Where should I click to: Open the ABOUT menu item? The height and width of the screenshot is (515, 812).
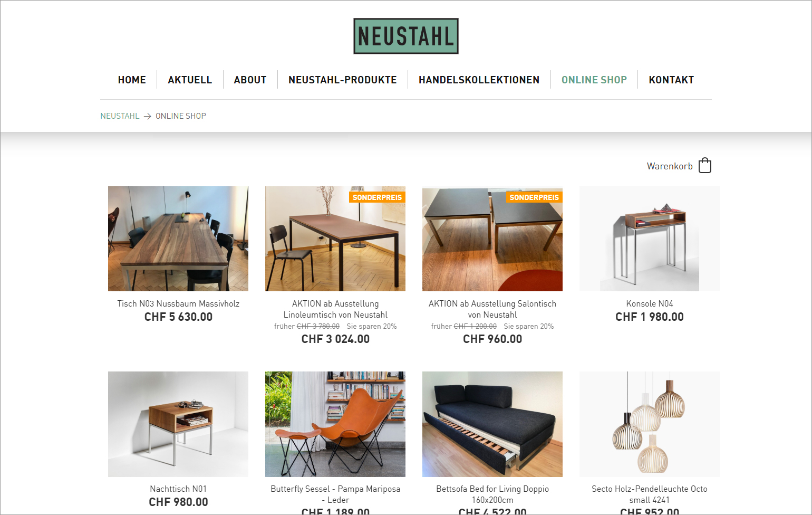tap(250, 80)
